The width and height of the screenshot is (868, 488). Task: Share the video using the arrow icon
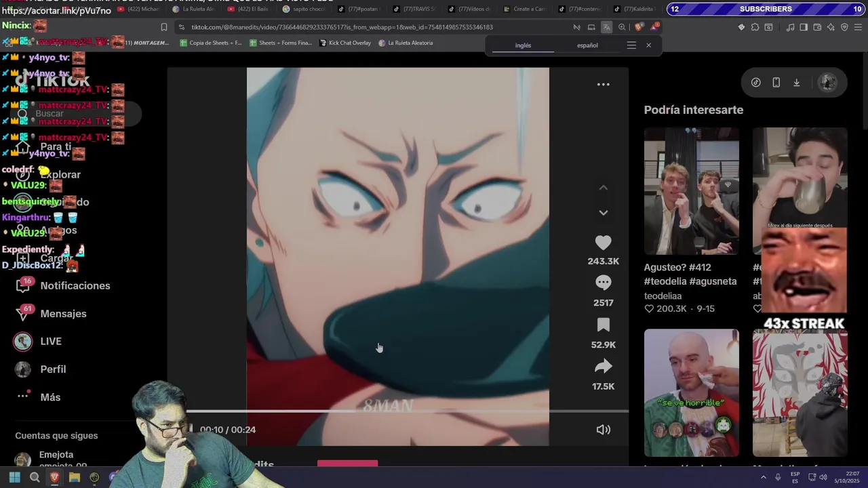point(603,367)
